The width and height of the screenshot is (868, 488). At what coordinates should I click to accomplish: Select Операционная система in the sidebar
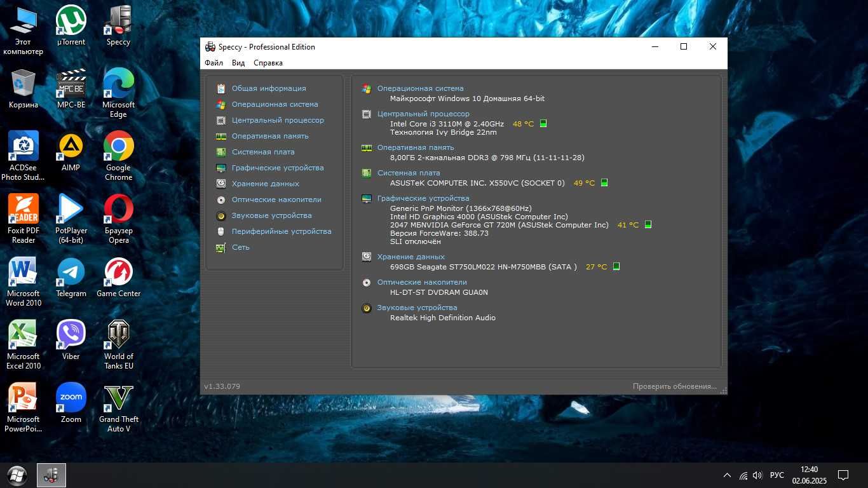(x=275, y=104)
